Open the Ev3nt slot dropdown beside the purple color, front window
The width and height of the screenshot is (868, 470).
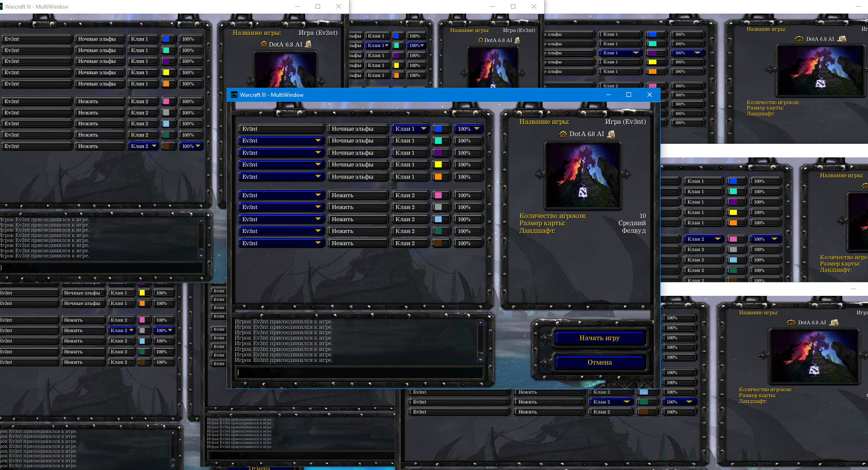coord(281,153)
